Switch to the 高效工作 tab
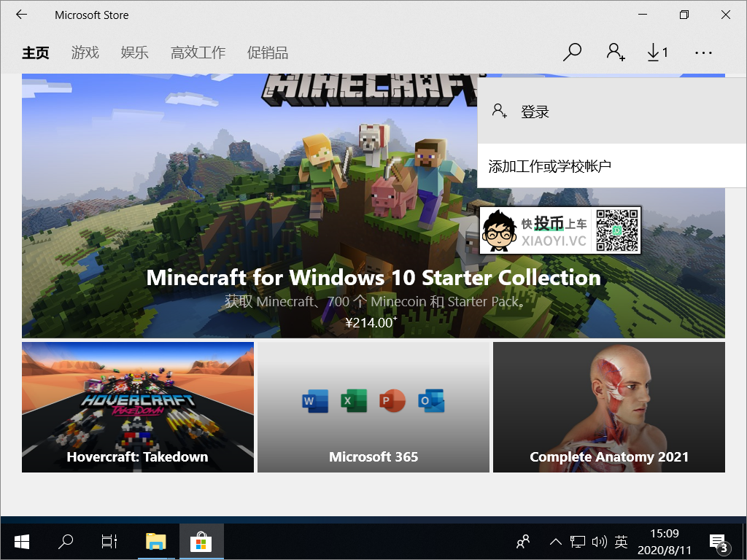The image size is (747, 560). (198, 52)
